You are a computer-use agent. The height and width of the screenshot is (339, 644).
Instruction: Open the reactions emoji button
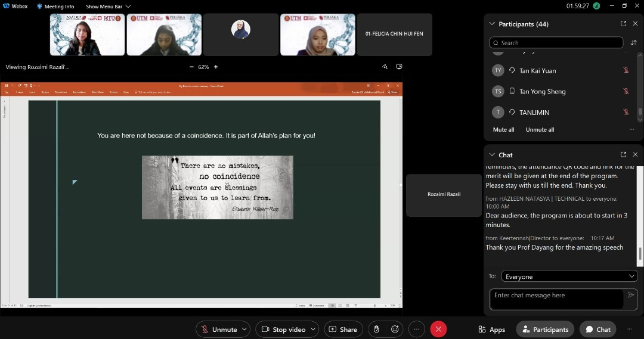(x=395, y=329)
